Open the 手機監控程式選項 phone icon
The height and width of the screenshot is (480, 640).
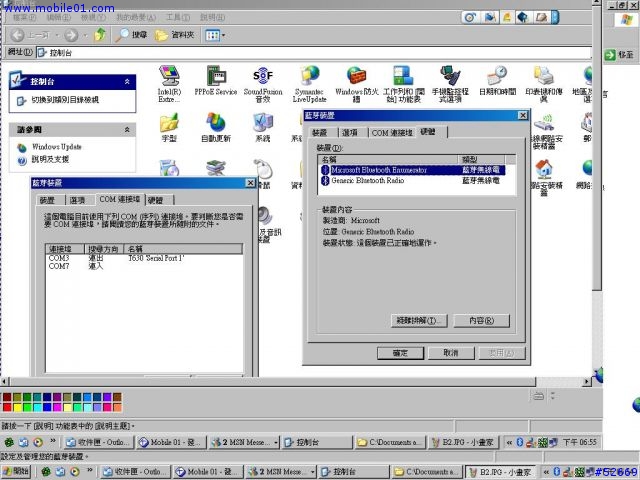pyautogui.click(x=450, y=84)
